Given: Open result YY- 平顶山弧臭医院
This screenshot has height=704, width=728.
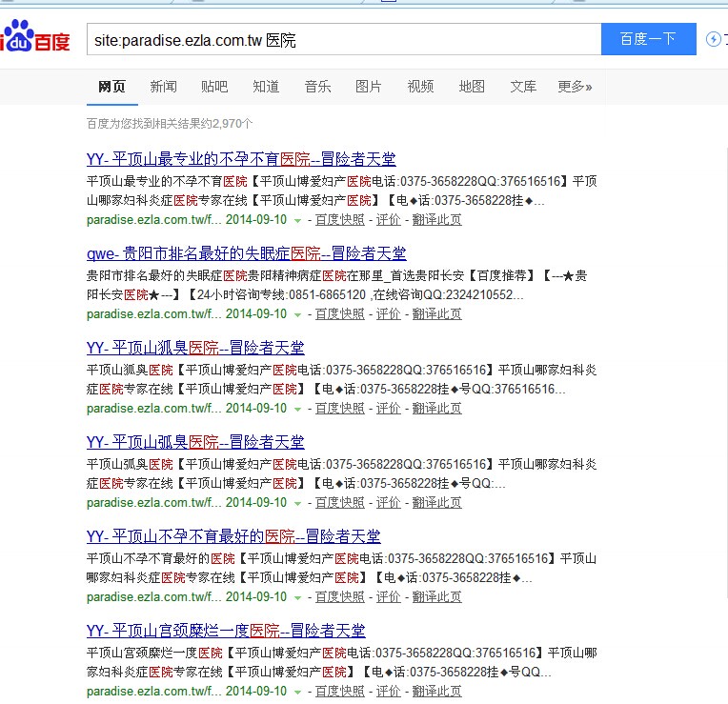Looking at the screenshot, I should pos(195,442).
